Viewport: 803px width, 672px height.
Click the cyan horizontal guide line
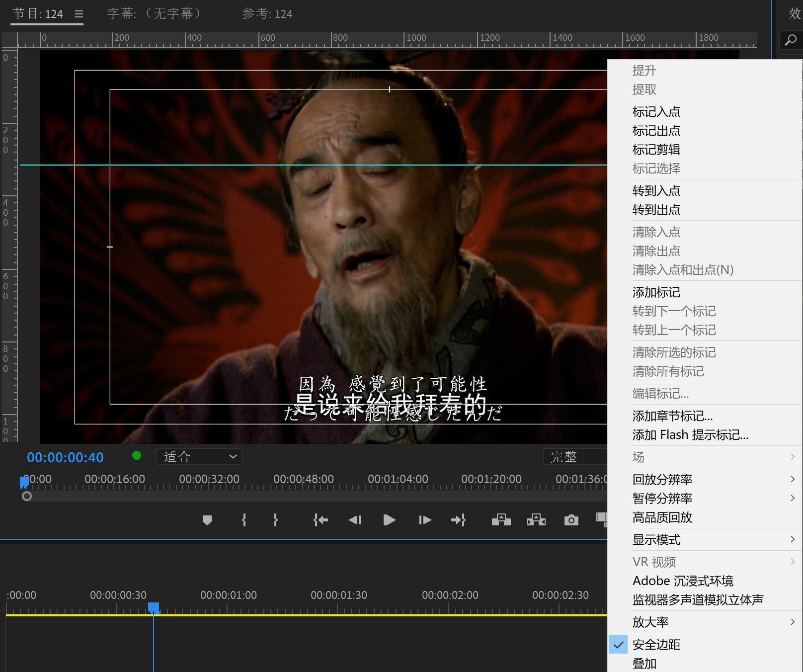(313, 165)
